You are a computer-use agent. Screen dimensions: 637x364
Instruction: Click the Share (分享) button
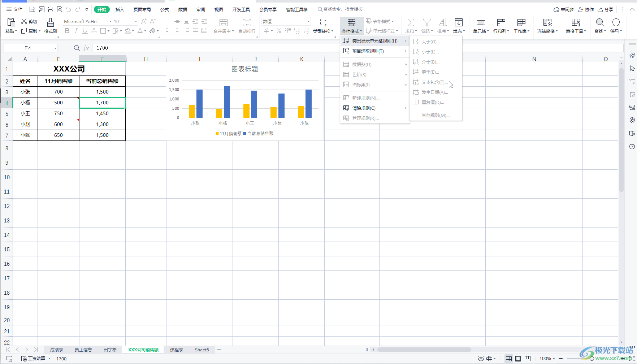[606, 9]
